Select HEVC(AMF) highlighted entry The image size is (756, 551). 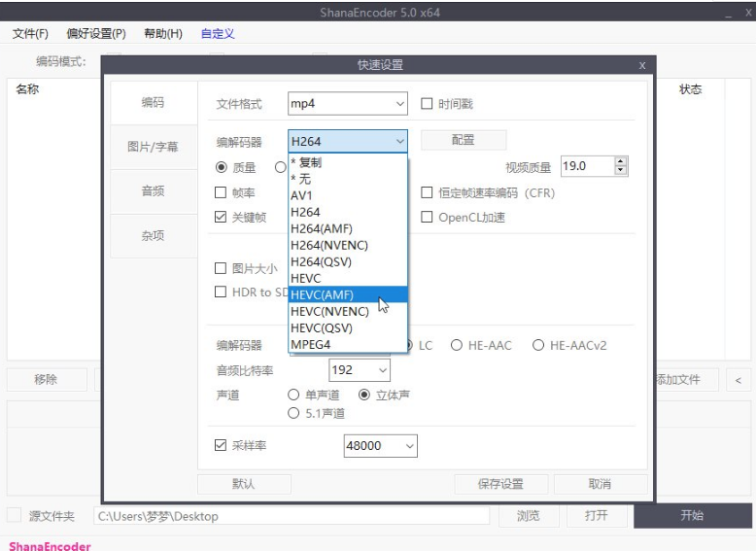(x=348, y=294)
